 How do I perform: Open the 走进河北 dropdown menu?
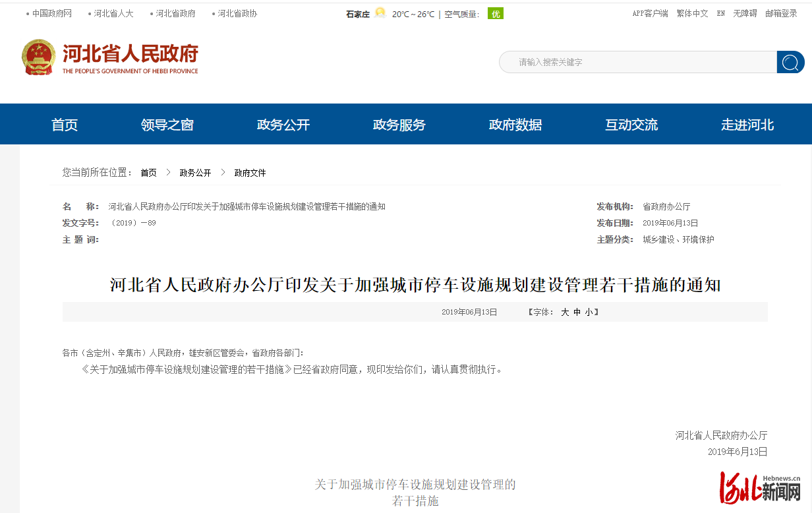pyautogui.click(x=747, y=124)
